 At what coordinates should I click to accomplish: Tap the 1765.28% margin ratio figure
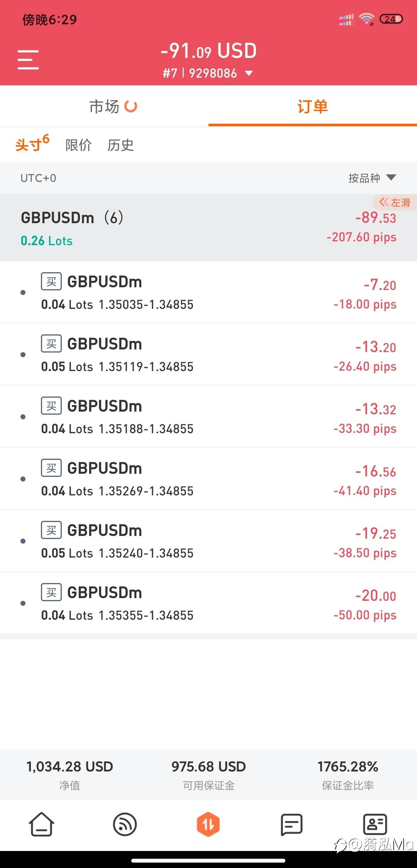click(x=348, y=766)
